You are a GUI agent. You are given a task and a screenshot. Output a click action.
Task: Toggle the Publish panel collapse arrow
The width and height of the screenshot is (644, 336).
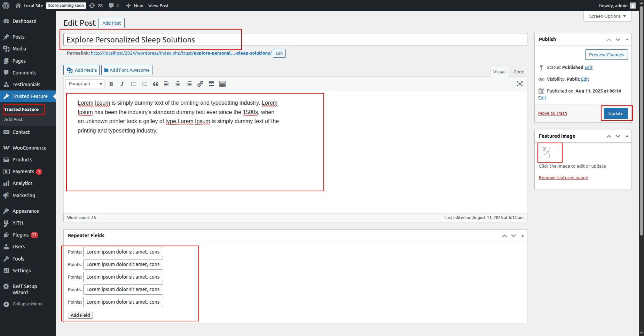click(627, 39)
